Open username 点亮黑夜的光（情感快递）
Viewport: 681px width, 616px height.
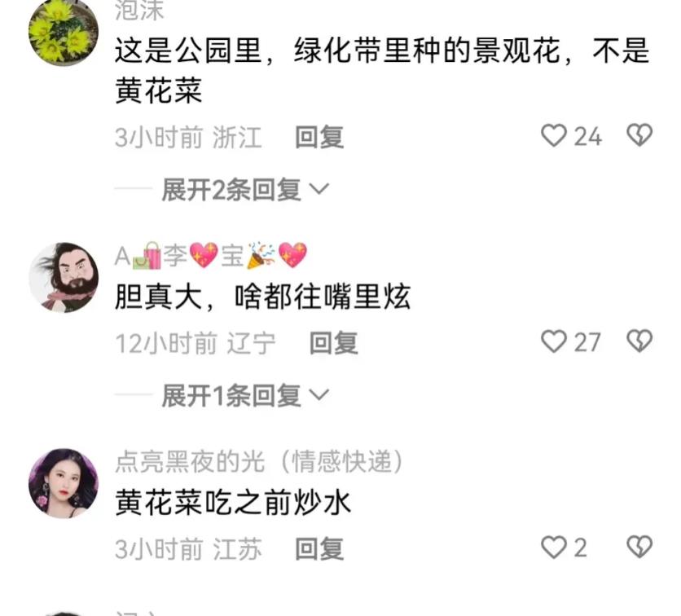(259, 461)
